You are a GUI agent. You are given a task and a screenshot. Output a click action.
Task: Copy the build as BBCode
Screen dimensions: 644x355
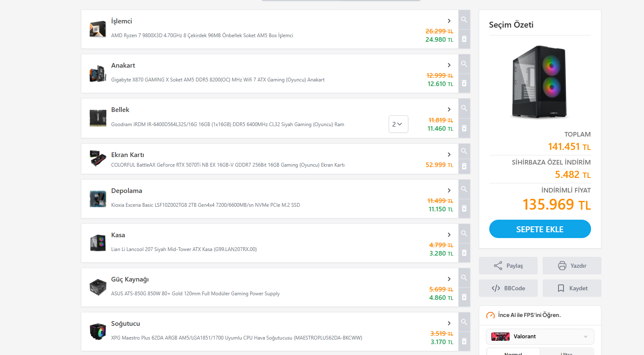click(508, 288)
